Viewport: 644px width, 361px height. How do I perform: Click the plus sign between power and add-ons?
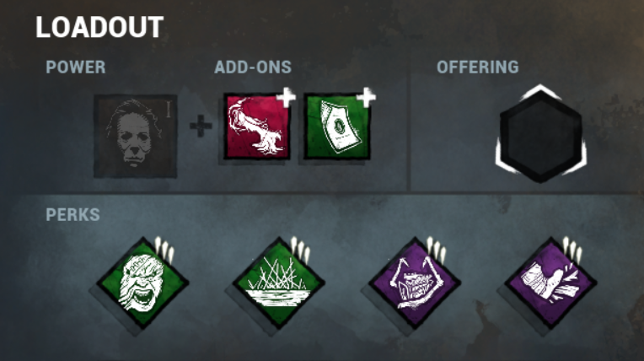tap(201, 127)
